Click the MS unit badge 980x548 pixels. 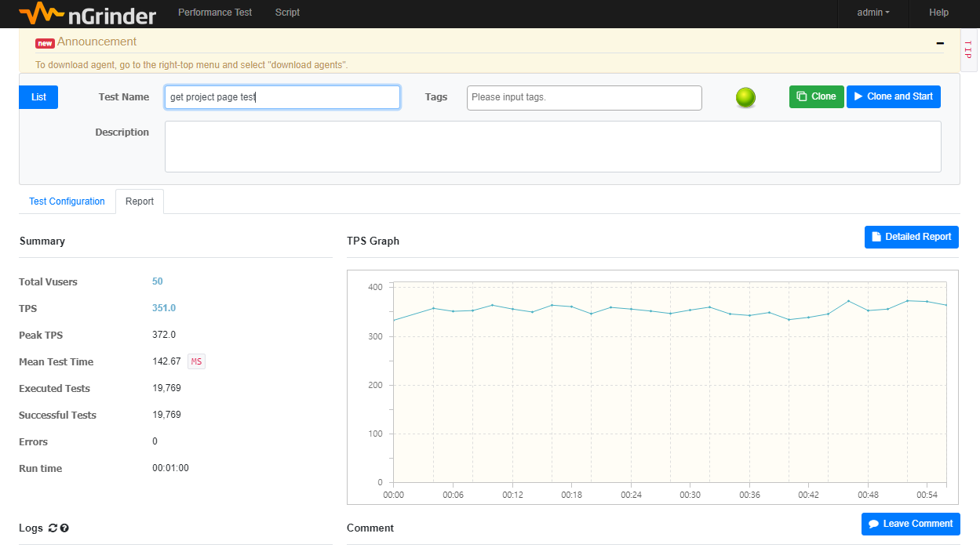196,361
